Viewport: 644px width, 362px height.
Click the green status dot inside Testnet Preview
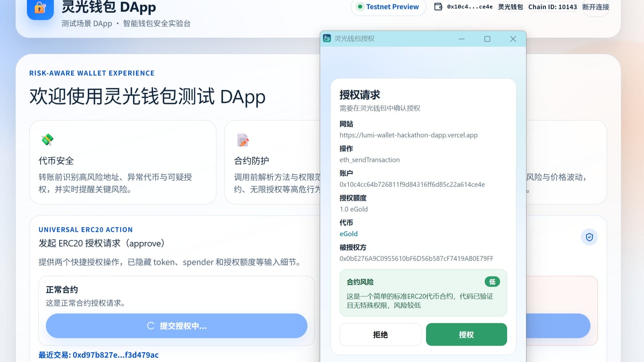click(360, 6)
